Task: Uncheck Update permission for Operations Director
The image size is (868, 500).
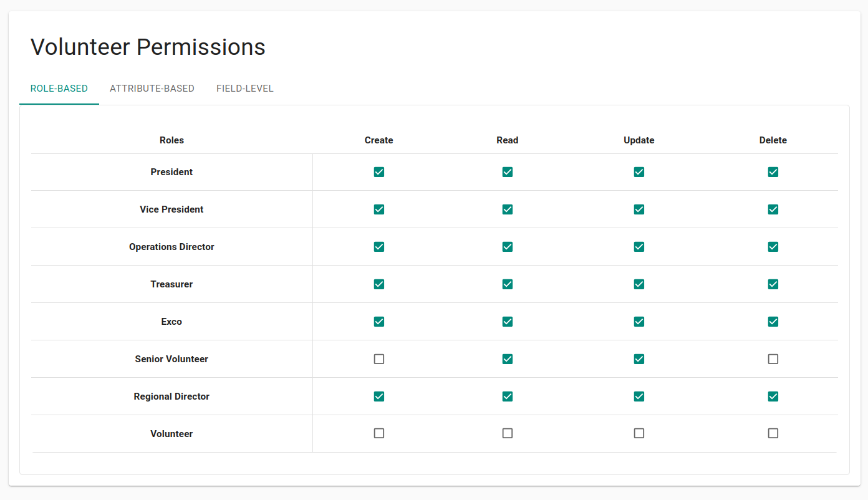Action: pyautogui.click(x=639, y=247)
